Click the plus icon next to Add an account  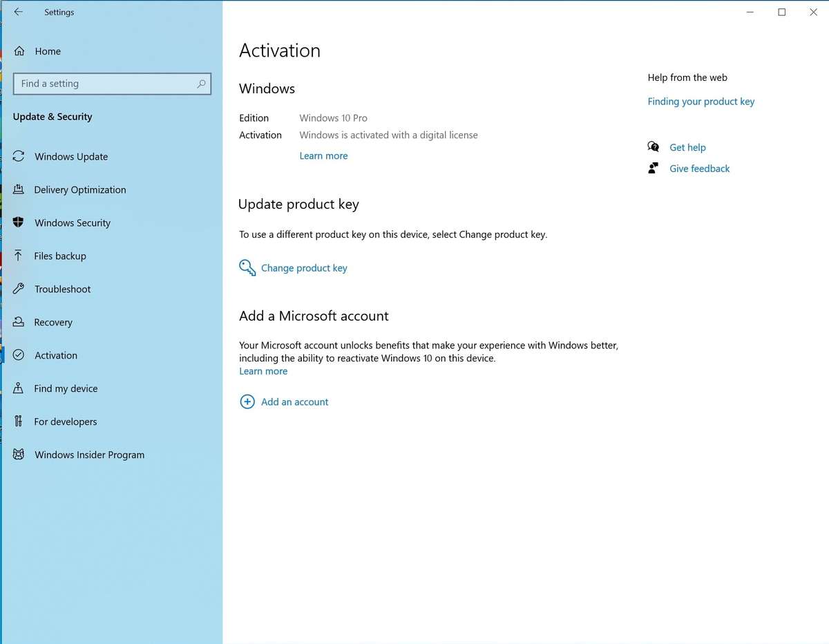pos(247,401)
